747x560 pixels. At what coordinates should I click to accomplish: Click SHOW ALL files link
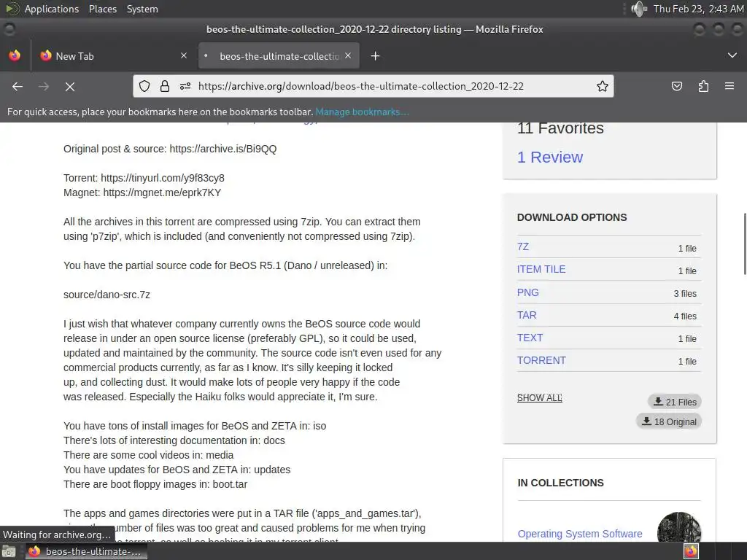click(539, 397)
